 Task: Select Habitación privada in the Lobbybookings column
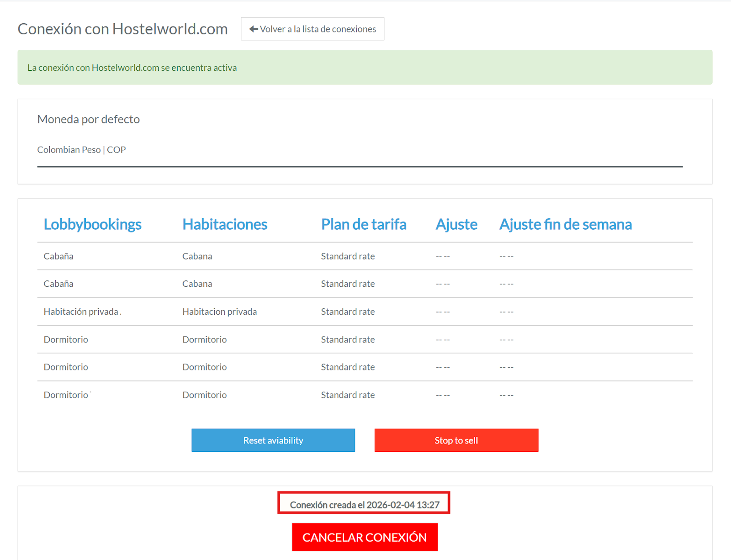(x=81, y=312)
